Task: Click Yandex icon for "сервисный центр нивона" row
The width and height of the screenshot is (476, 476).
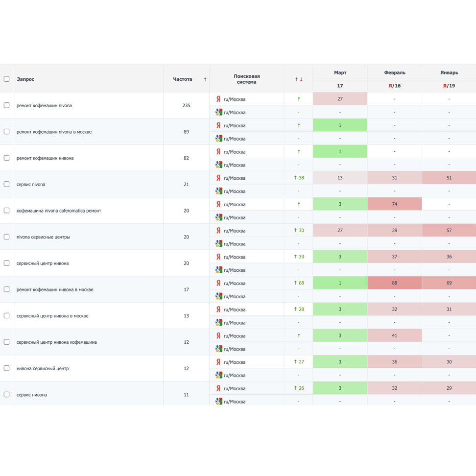Action: tap(218, 257)
